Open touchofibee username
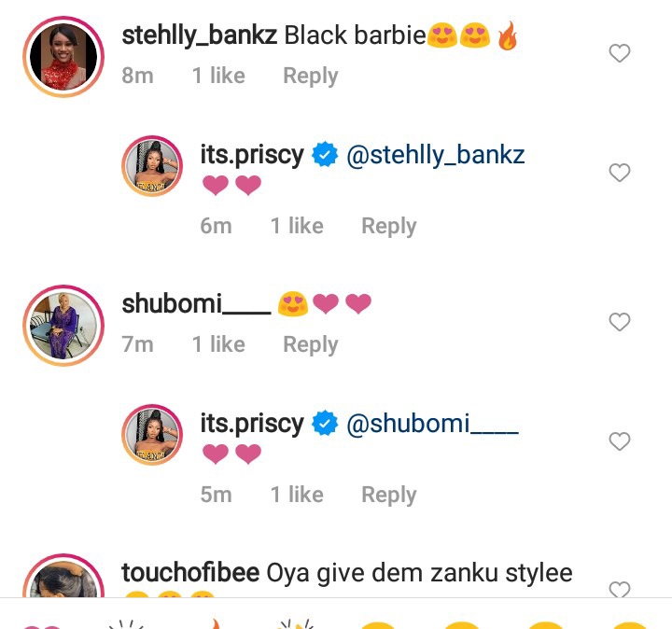 [x=190, y=572]
